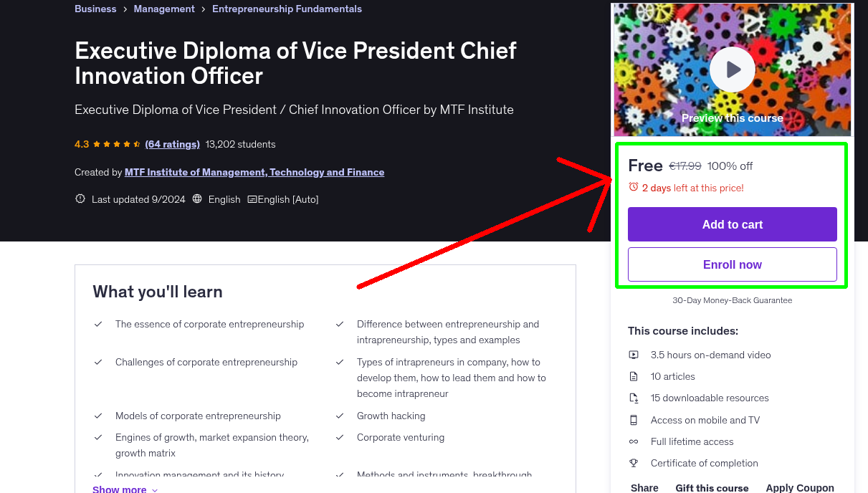868x493 pixels.
Task: Open the Management breadcrumb category
Action: tap(164, 9)
